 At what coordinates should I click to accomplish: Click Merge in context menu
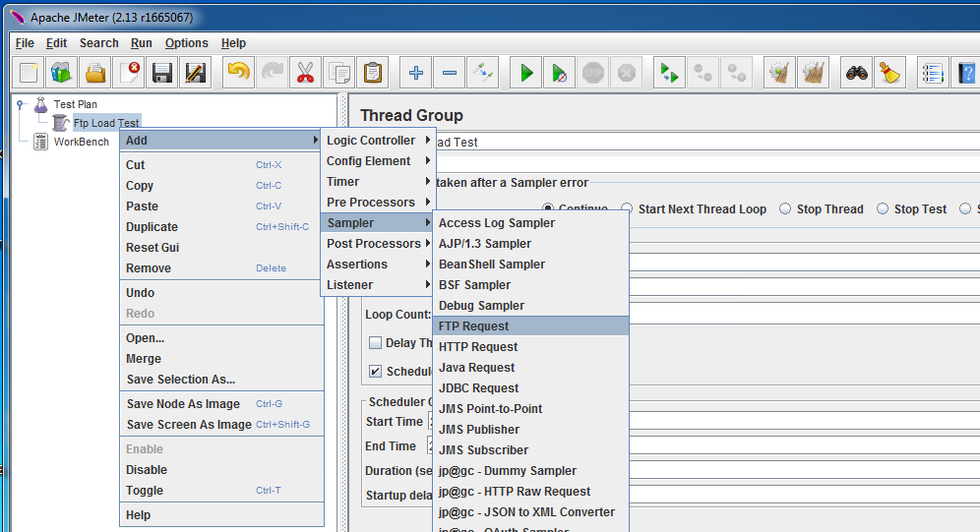tap(221, 358)
